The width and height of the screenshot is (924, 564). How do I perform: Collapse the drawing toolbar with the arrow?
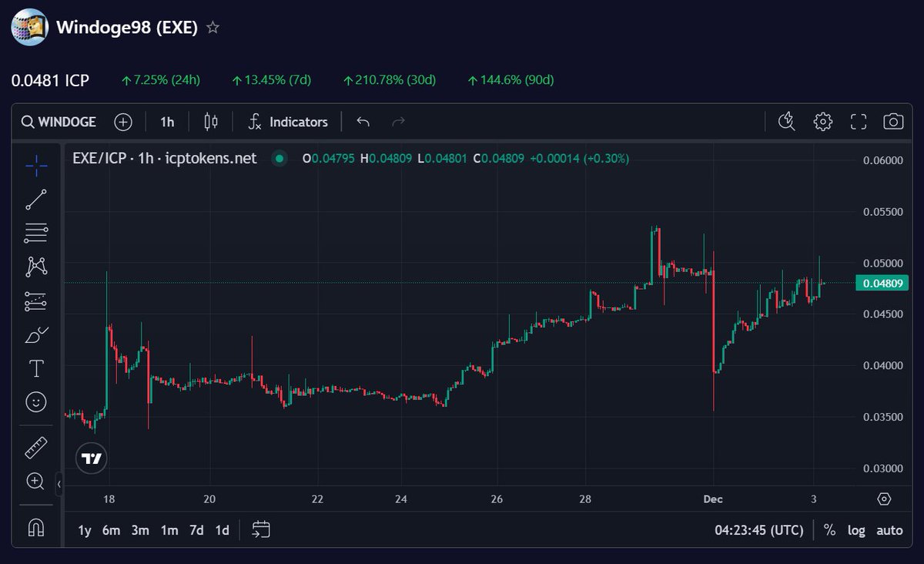point(59,485)
